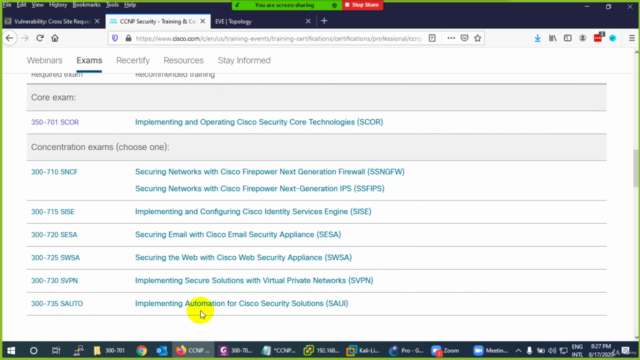640x360 pixels.
Task: Open Google Chrome from the taskbar
Action: (141, 351)
